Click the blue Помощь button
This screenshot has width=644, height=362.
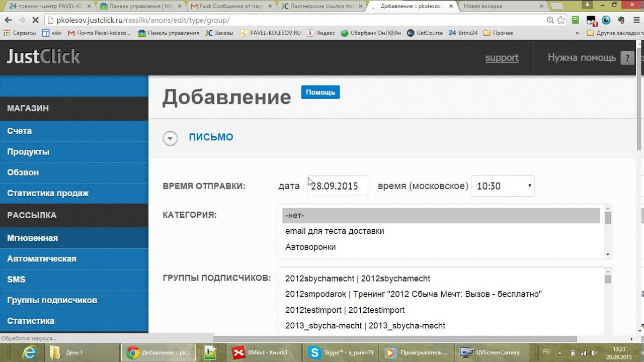320,92
